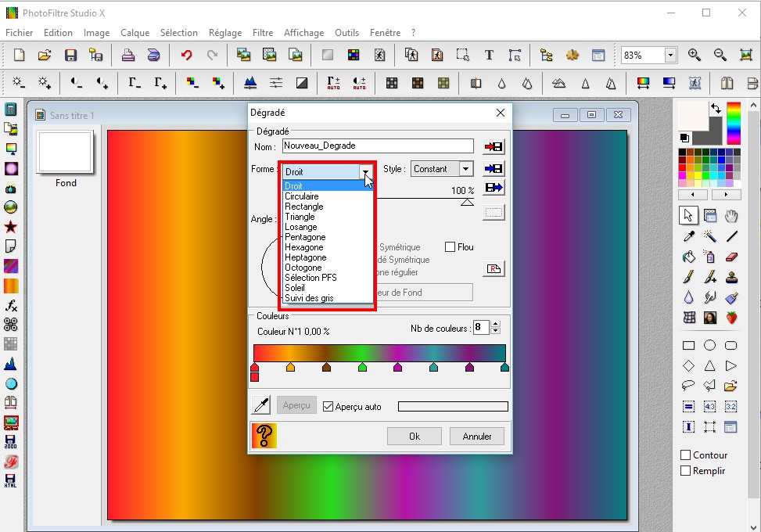This screenshot has width=761, height=532.
Task: Select Triangle in Forme list
Action: [328, 217]
